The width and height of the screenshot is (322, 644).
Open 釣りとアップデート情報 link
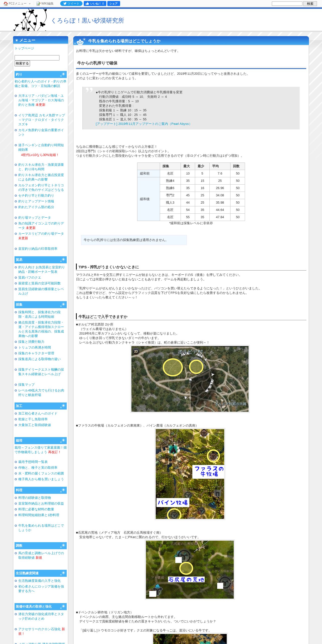[x=36, y=201]
